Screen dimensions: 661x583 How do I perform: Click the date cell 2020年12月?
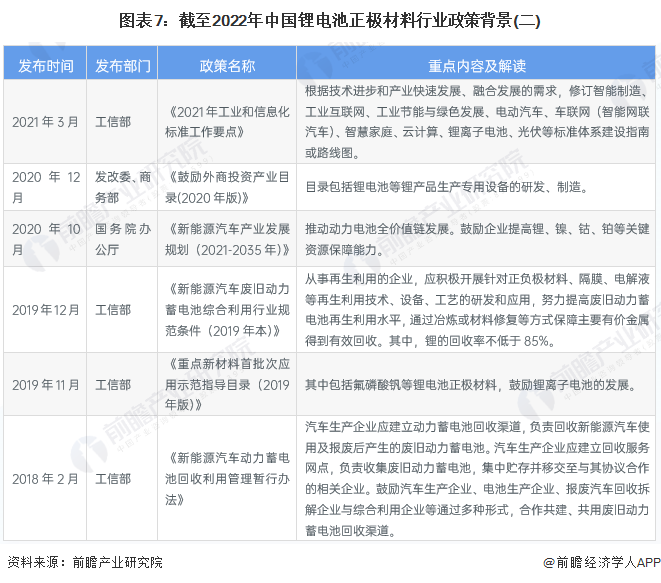[46, 187]
